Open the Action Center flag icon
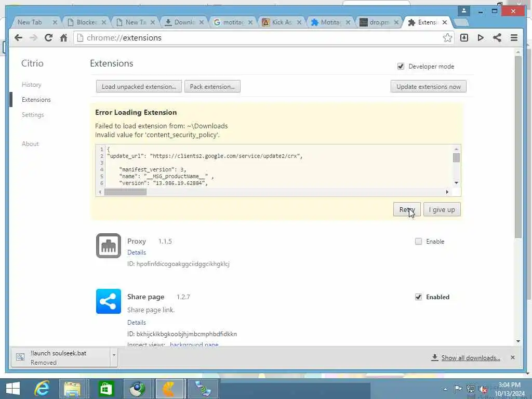 click(x=458, y=389)
